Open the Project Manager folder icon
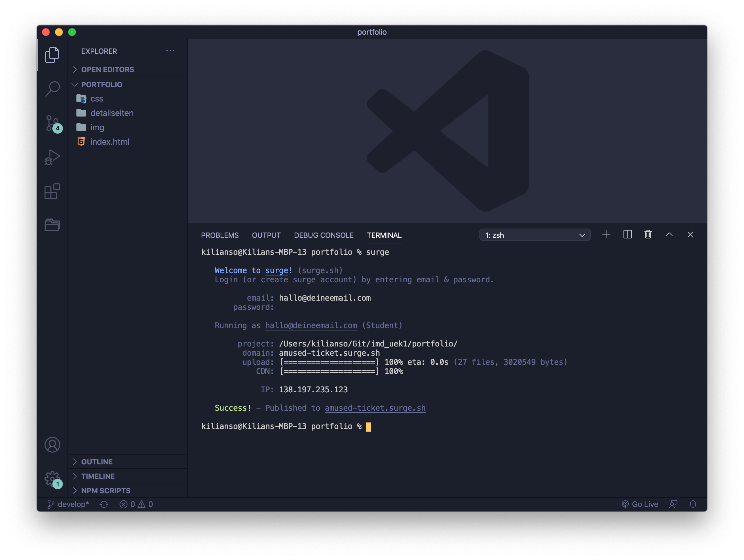The width and height of the screenshot is (744, 560). (x=52, y=225)
